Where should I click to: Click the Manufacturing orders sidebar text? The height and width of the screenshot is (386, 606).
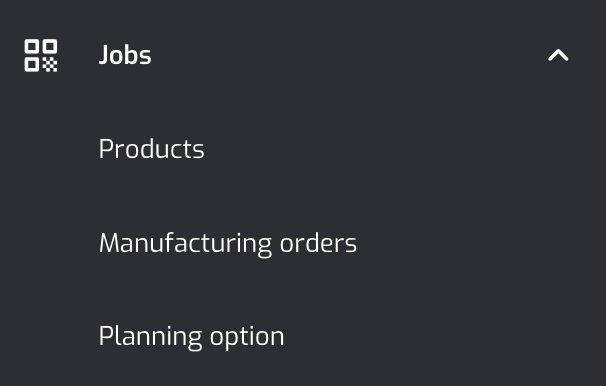point(228,243)
